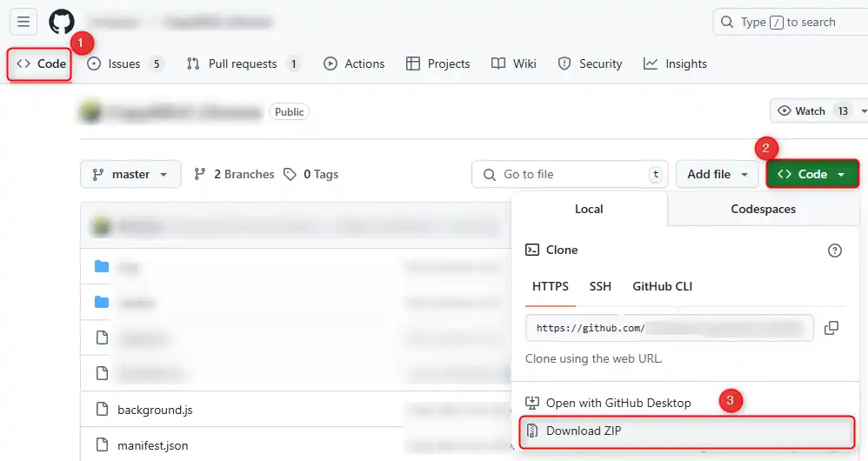This screenshot has height=461, width=868.
Task: Click Download ZIP
Action: pos(584,431)
